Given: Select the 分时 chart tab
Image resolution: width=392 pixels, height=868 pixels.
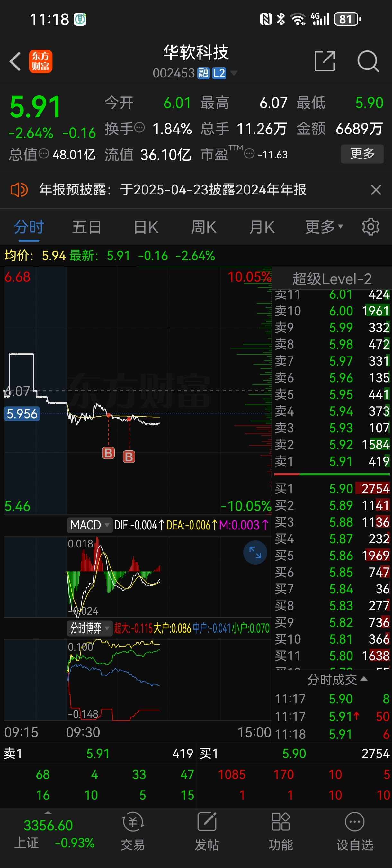Looking at the screenshot, I should 29,227.
